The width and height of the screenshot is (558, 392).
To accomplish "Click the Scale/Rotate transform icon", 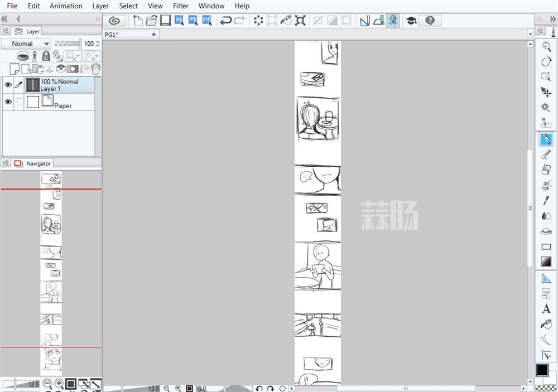I will pyautogui.click(x=300, y=21).
